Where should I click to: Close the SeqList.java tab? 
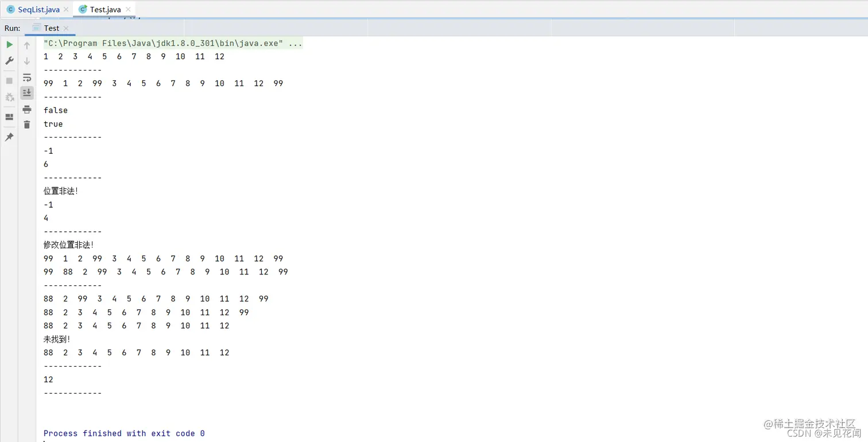(x=65, y=10)
